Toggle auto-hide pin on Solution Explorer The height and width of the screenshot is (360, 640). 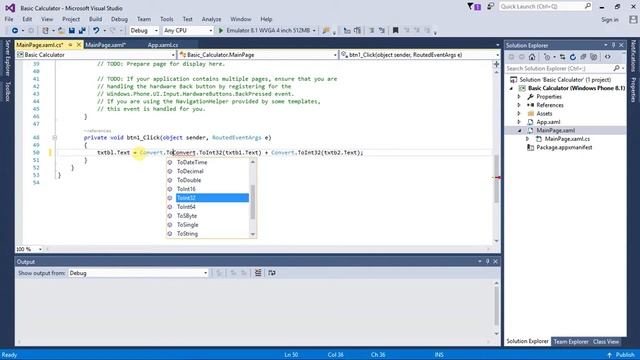coord(613,45)
